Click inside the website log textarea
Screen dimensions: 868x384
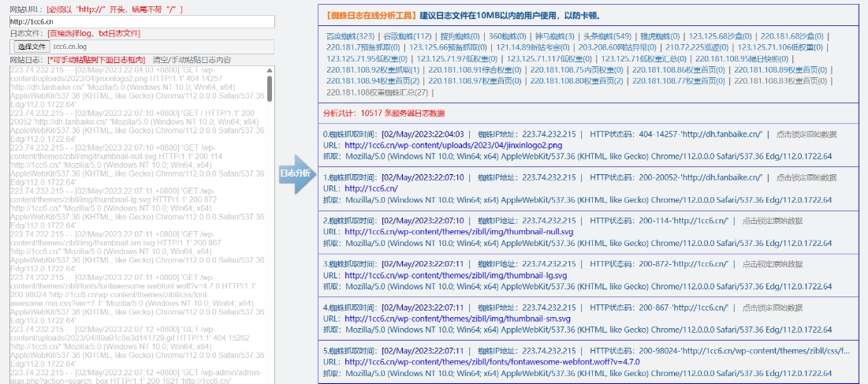[x=137, y=224]
